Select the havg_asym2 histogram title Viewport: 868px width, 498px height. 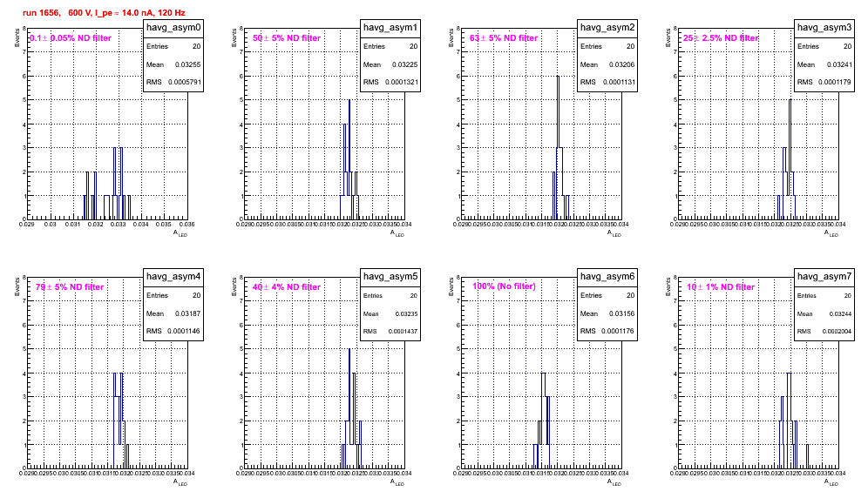(607, 28)
